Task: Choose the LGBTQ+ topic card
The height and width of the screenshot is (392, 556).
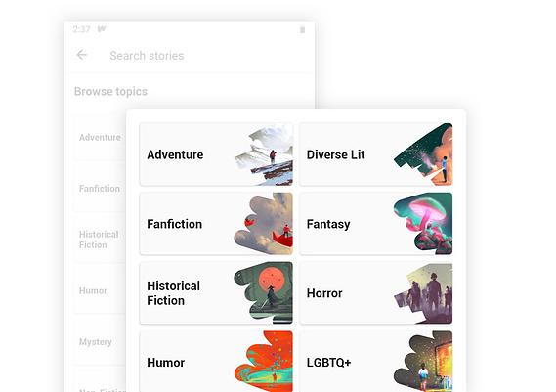Action: 376,362
